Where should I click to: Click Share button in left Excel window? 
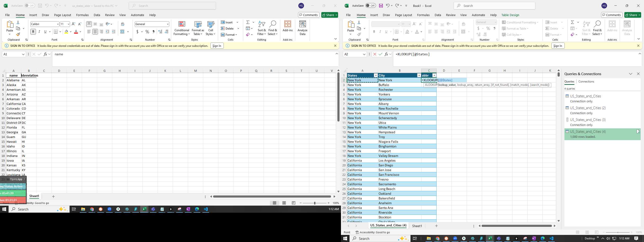click(330, 15)
